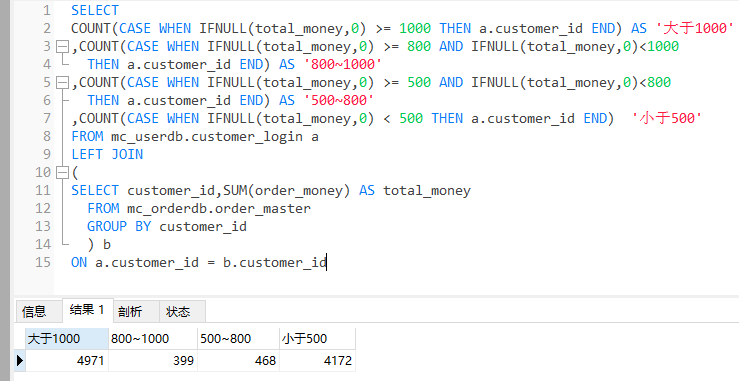This screenshot has width=739, height=381.
Task: Click line number 1 in gutter
Action: click(x=46, y=10)
